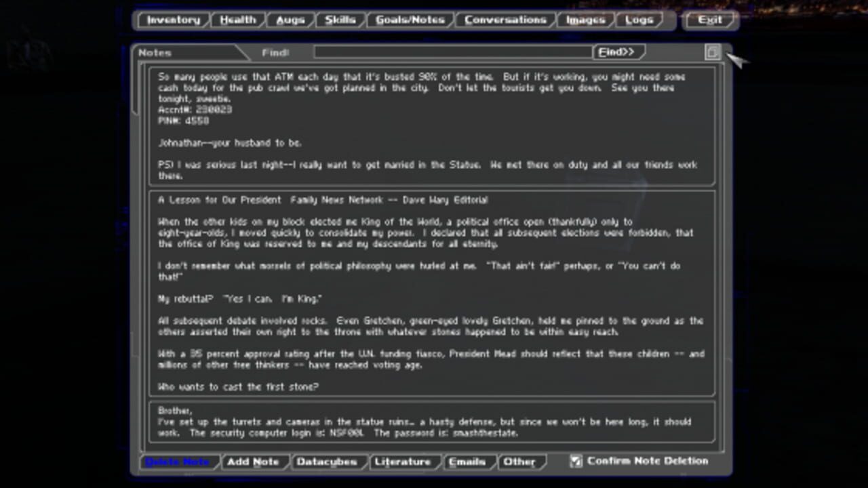Select the Goals/Notes tab

coord(410,20)
